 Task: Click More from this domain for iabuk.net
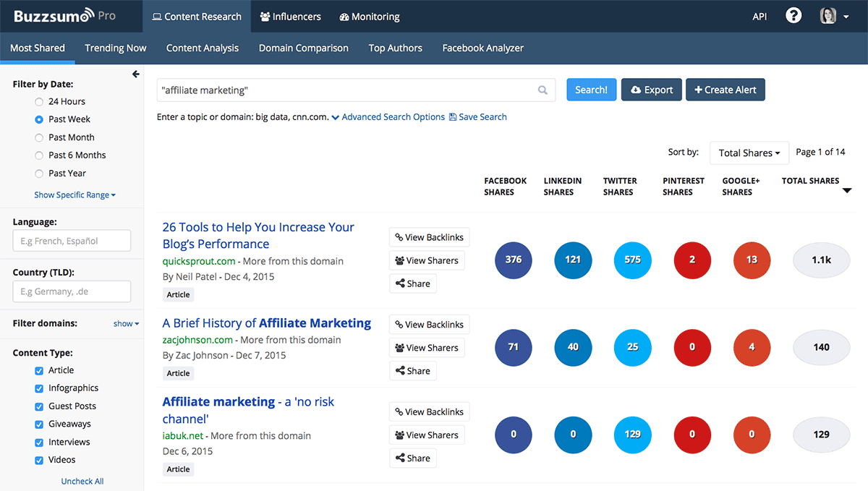click(x=261, y=436)
